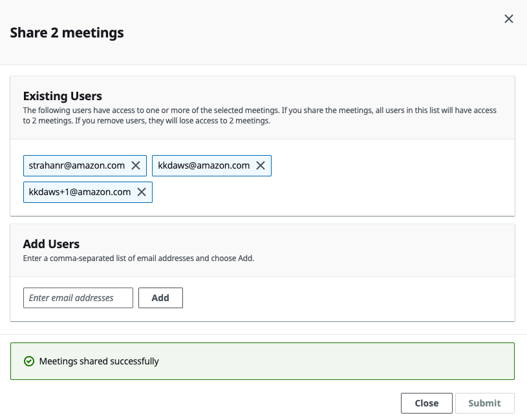The width and height of the screenshot is (527, 420).
Task: Select the kkdaws+1@amazon.com token label
Action: coord(80,192)
